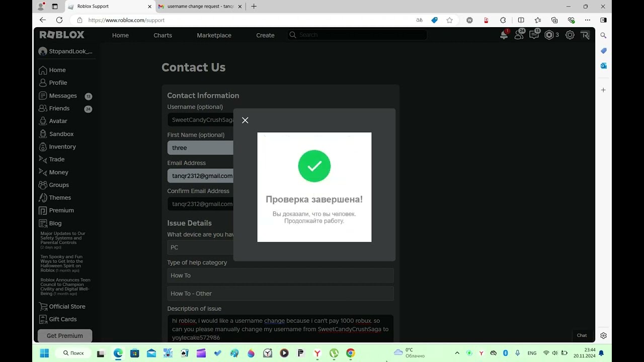Click the browser address bar
Image resolution: width=644 pixels, height=362 pixels.
[247, 20]
